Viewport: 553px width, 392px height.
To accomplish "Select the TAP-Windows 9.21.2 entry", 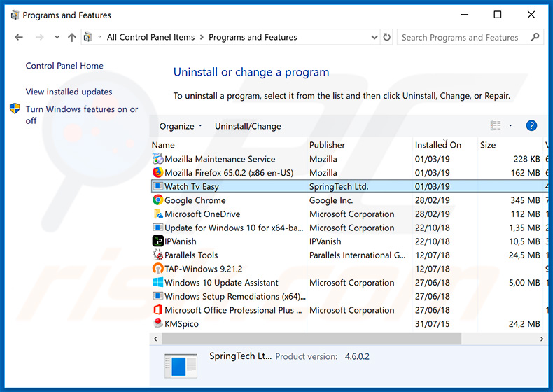I will [204, 269].
